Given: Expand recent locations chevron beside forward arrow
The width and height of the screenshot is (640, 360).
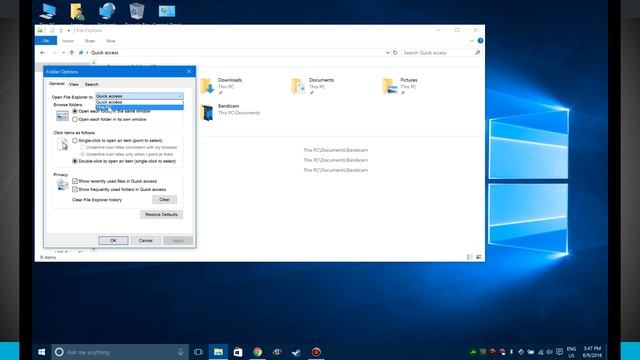Looking at the screenshot, I should [x=63, y=53].
